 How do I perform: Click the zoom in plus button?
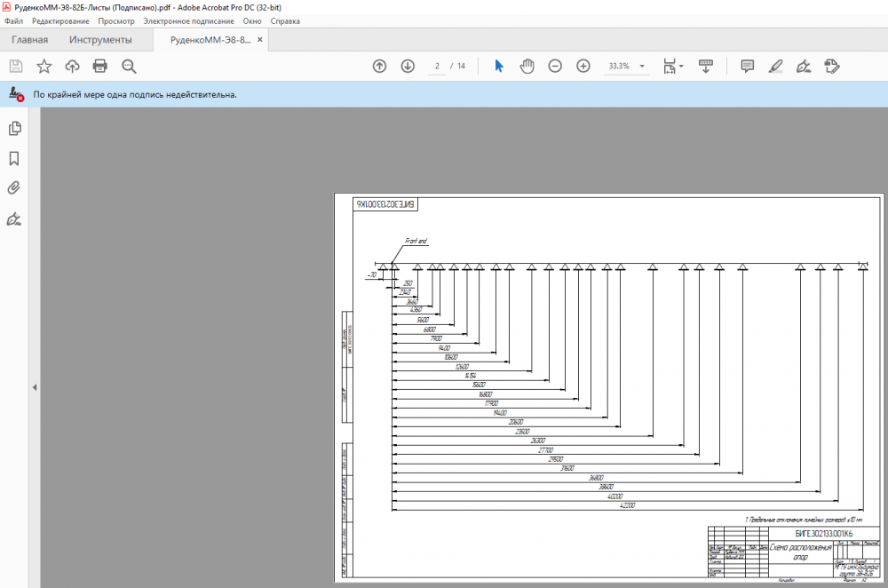[x=583, y=66]
